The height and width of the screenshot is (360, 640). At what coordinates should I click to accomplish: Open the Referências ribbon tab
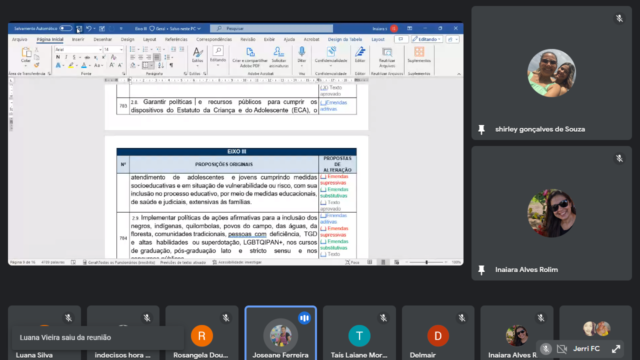pyautogui.click(x=176, y=40)
